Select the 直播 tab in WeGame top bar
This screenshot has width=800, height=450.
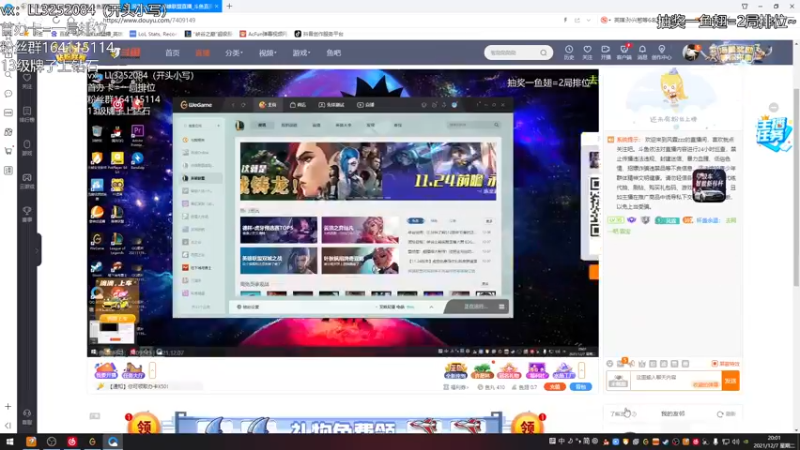(366, 105)
